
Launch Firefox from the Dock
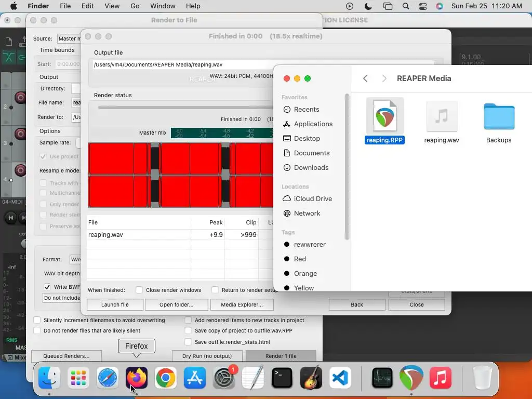(137, 378)
